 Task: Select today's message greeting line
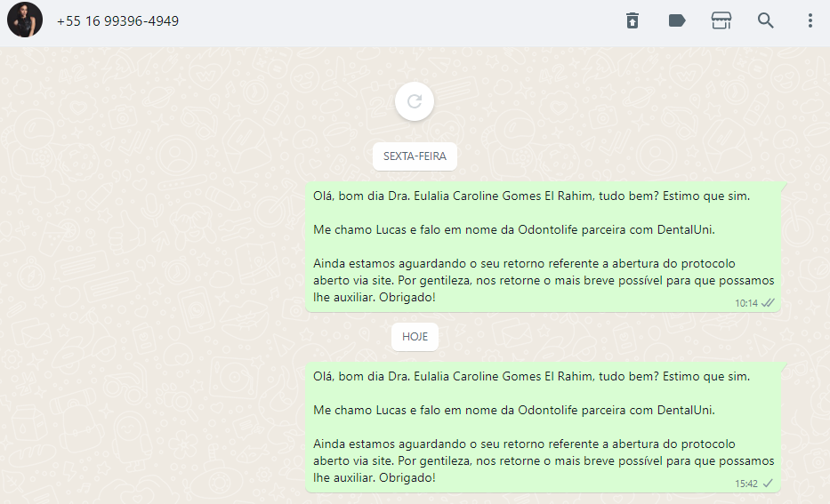click(x=531, y=377)
